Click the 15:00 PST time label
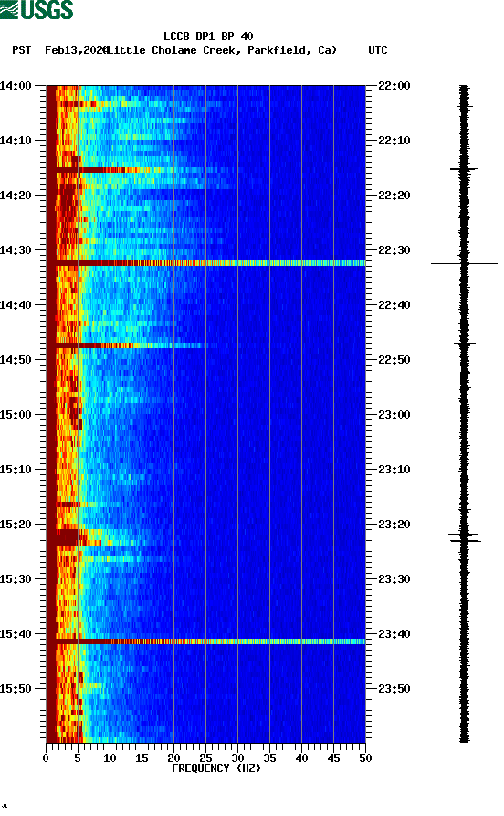Viewport: 504px width, 816px height. tap(16, 415)
